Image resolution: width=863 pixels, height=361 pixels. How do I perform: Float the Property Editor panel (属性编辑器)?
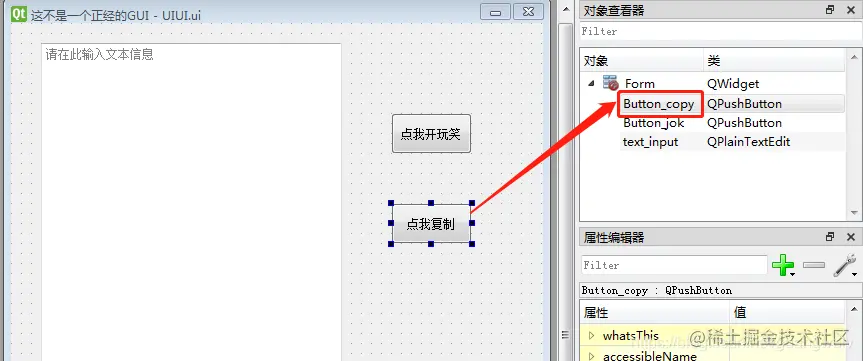[x=830, y=237]
